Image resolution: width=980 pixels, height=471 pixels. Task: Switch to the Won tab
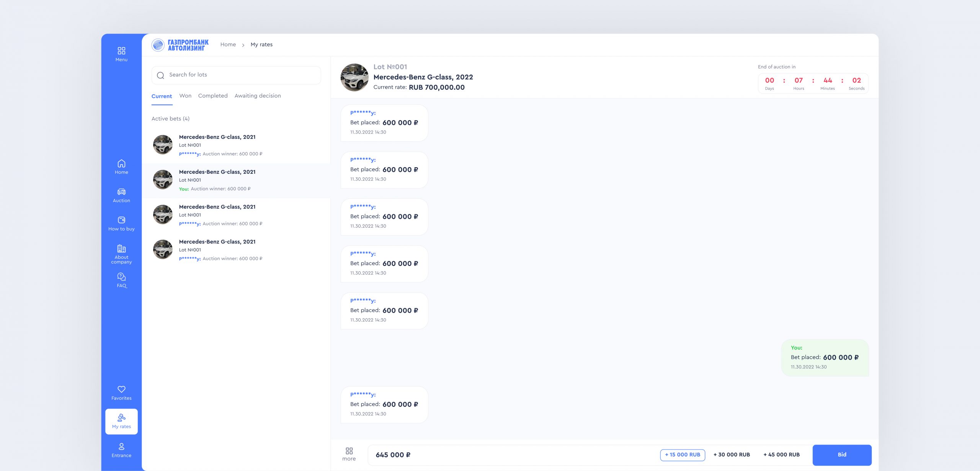point(185,96)
